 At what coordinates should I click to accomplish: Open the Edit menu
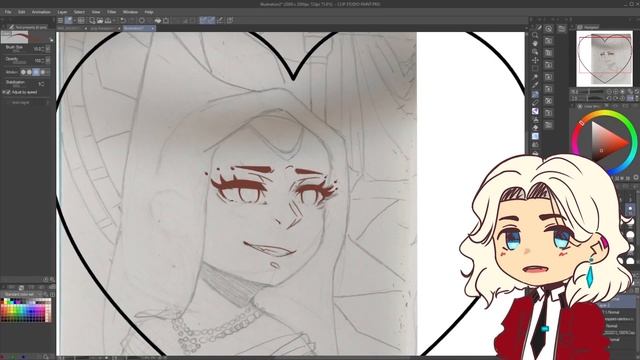22,12
